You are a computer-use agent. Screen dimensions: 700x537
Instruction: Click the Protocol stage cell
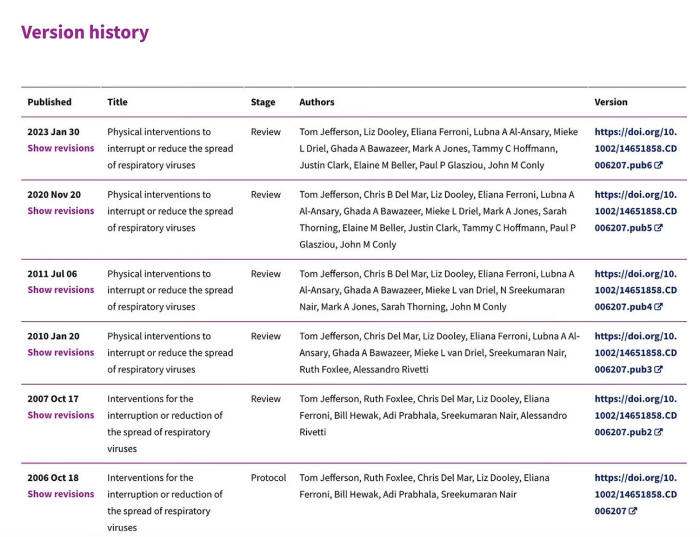coord(268,478)
